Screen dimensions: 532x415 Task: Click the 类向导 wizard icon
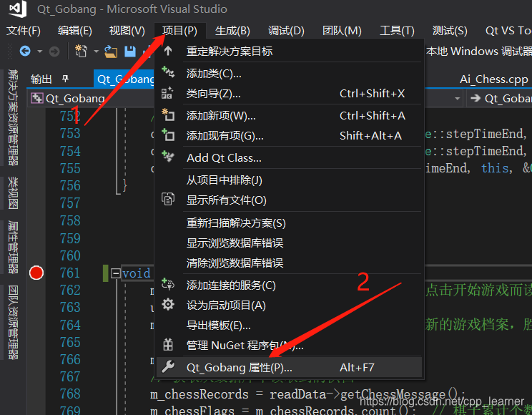coord(167,93)
